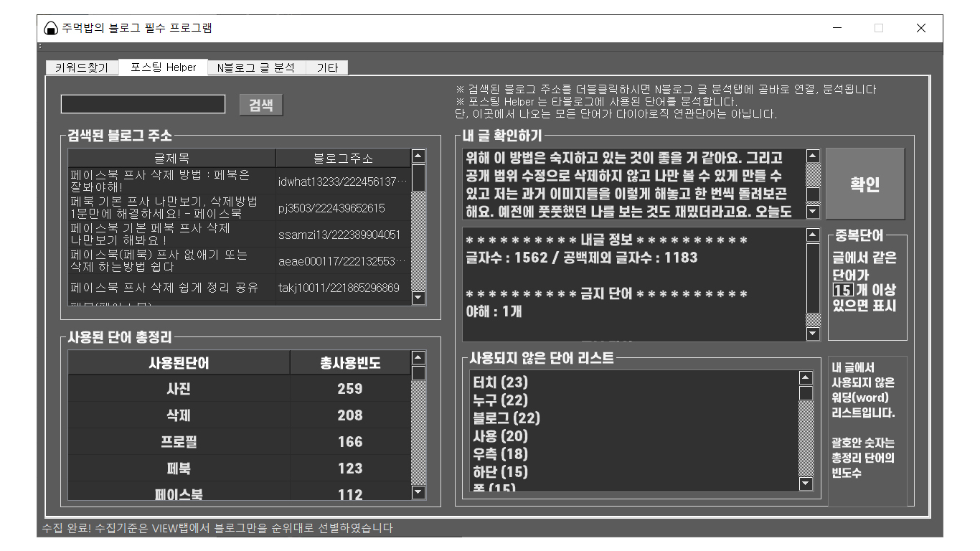Switch to the 키워드찾기 tab

coord(82,67)
